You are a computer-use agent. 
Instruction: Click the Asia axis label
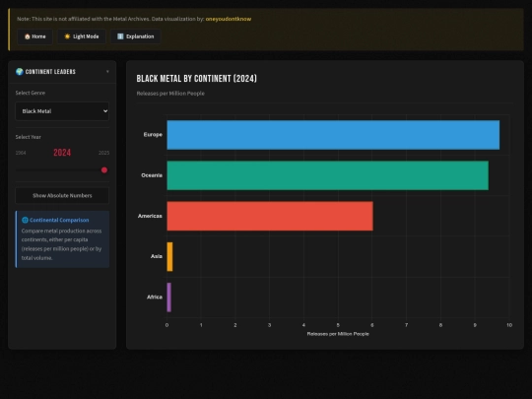click(157, 256)
